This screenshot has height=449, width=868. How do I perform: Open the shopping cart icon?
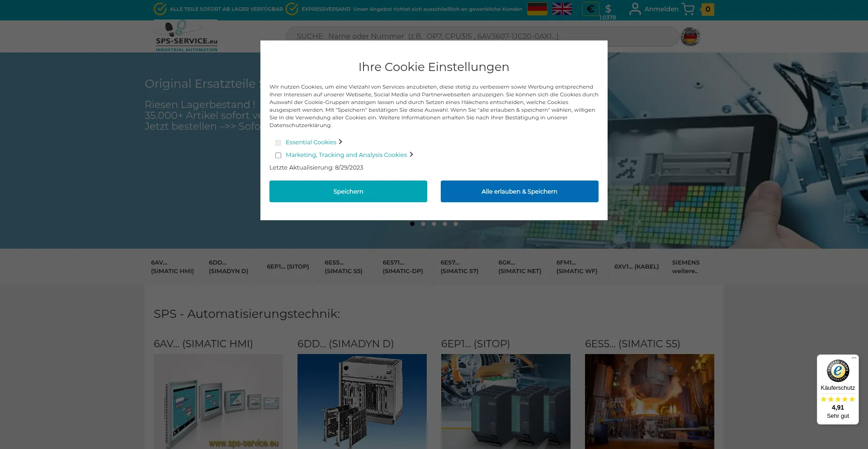[x=688, y=9]
